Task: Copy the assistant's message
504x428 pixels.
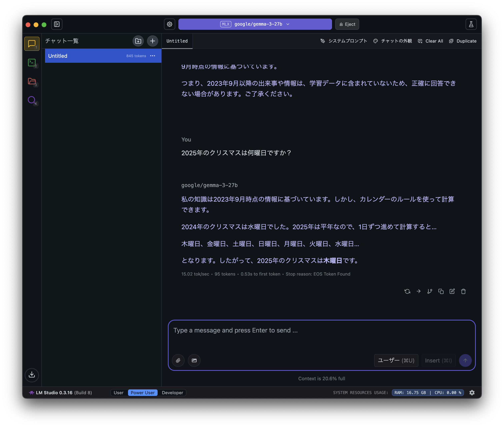Action: (x=441, y=291)
